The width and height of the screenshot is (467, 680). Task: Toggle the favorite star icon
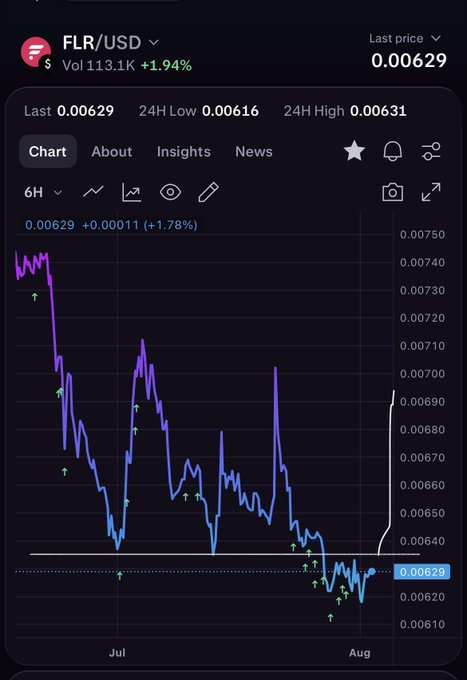354,151
